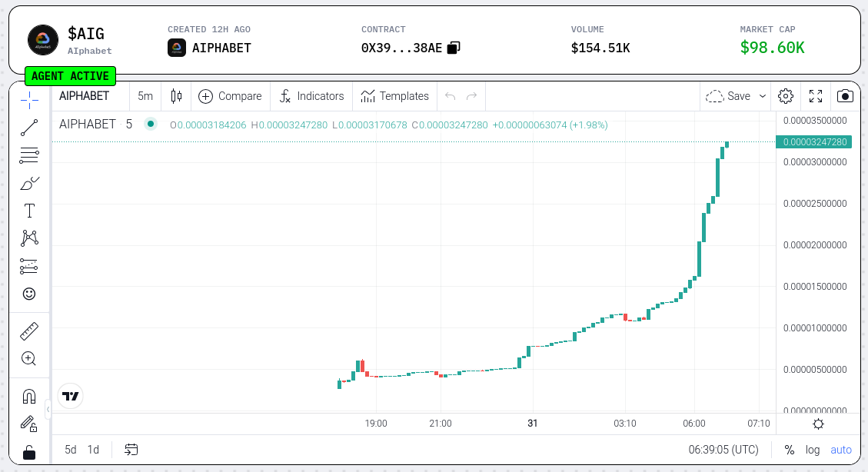
Task: Click the AIPHABET 5 legend title
Action: click(96, 124)
